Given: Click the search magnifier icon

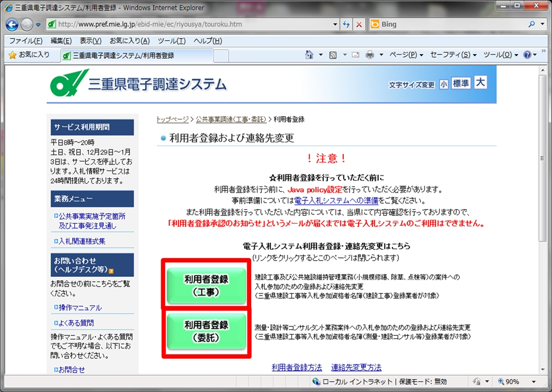Looking at the screenshot, I should (532, 24).
